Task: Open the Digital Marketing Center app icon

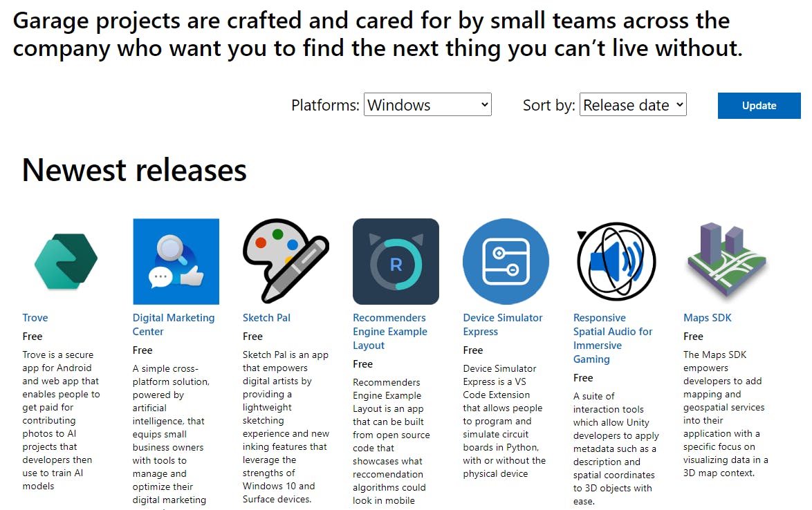Action: pos(176,261)
